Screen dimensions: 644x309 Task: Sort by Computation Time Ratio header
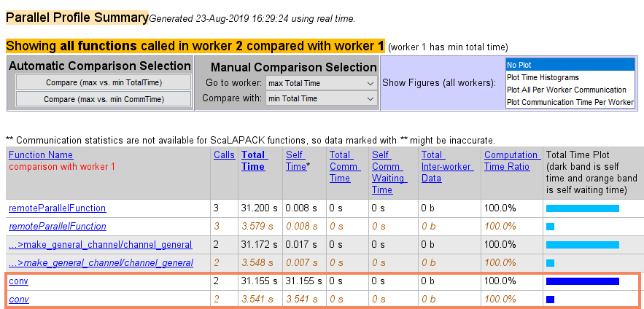click(x=511, y=161)
